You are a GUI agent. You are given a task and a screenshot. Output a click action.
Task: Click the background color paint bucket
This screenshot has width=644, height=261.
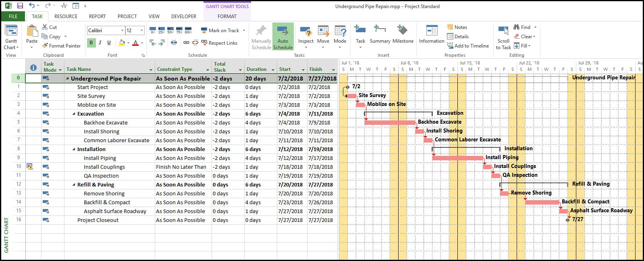pyautogui.click(x=122, y=43)
